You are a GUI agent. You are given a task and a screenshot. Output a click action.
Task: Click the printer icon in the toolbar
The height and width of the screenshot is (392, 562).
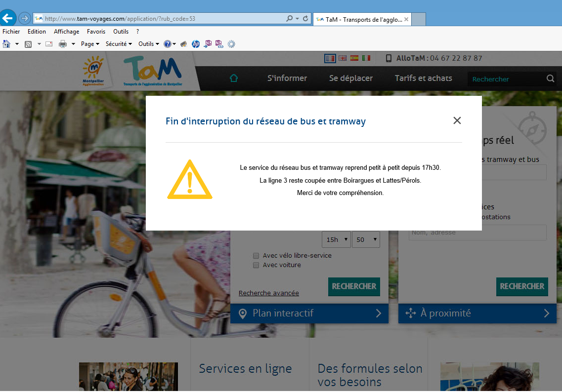63,44
